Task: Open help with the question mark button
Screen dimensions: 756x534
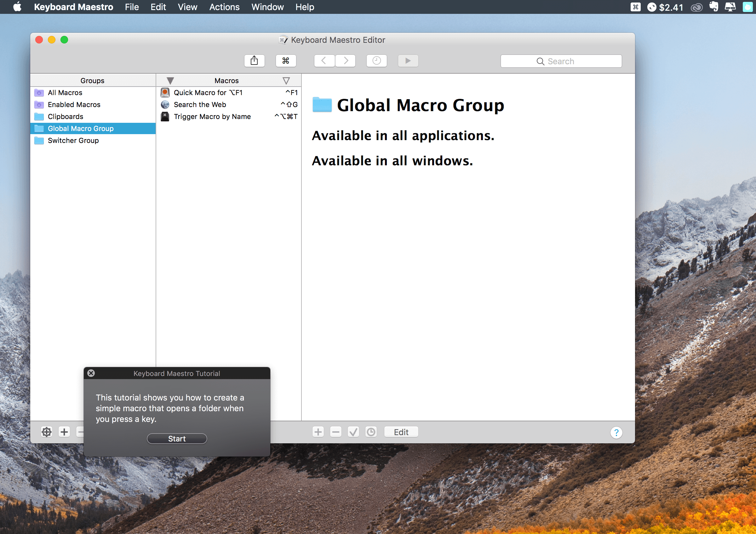Action: [x=616, y=433]
